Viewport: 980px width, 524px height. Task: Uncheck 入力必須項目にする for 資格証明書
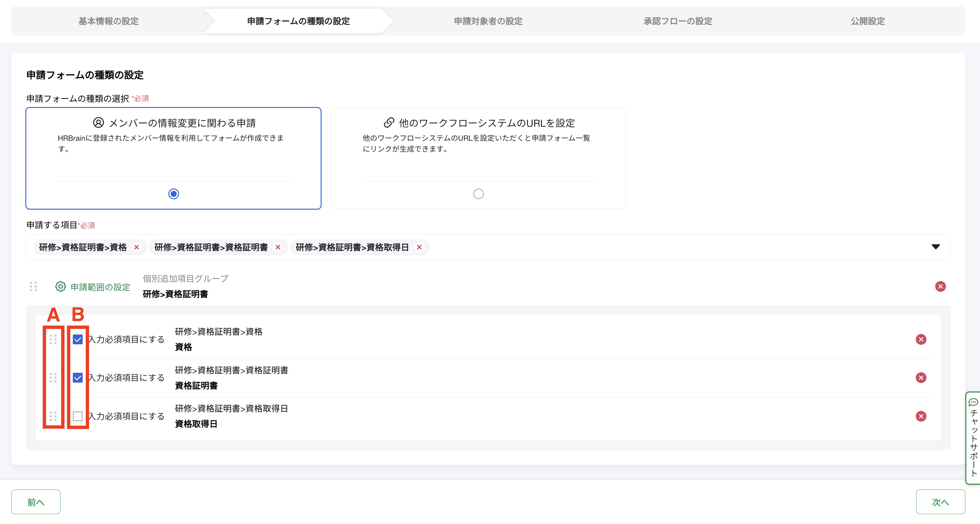click(78, 378)
